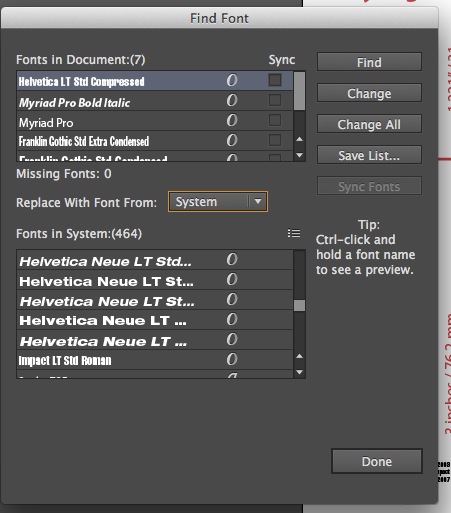This screenshot has width=451, height=513.
Task: Click the Change All button
Action: pyautogui.click(x=369, y=124)
